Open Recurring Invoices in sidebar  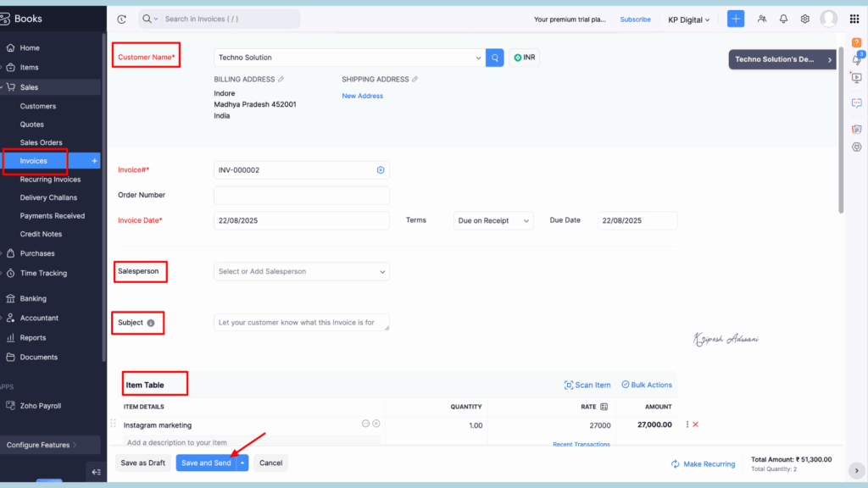(50, 180)
